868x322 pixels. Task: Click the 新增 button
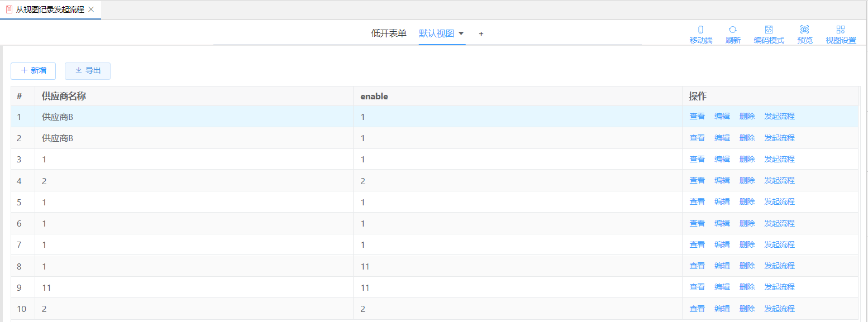click(33, 71)
